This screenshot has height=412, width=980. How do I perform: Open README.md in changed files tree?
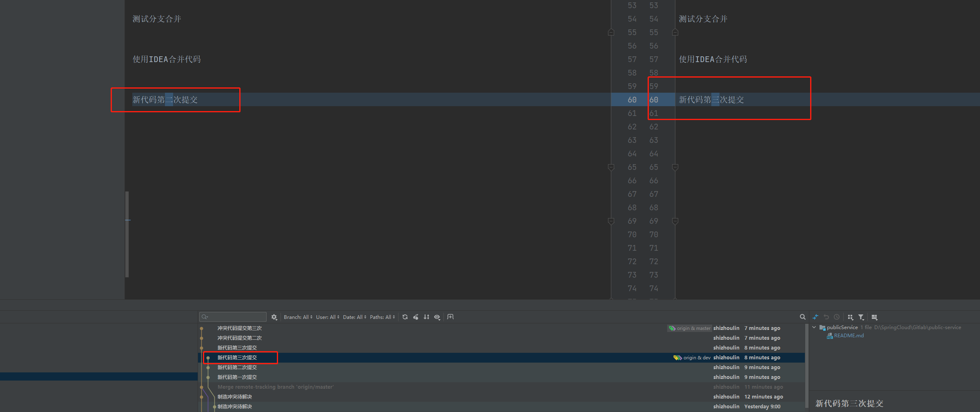coord(849,336)
